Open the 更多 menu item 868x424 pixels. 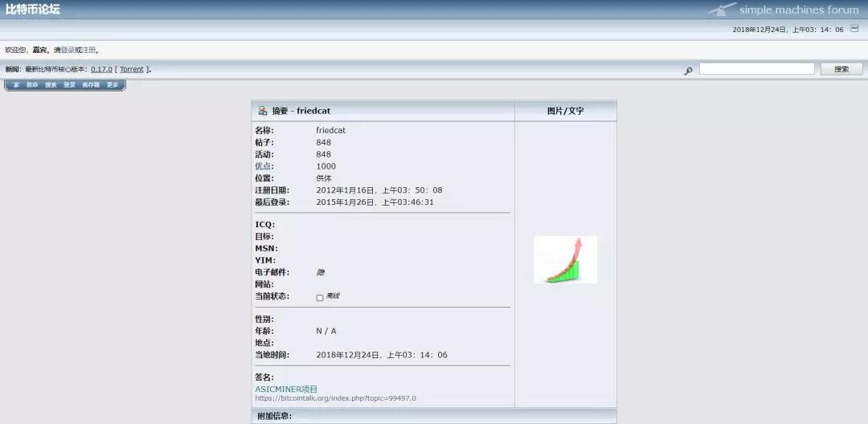113,85
